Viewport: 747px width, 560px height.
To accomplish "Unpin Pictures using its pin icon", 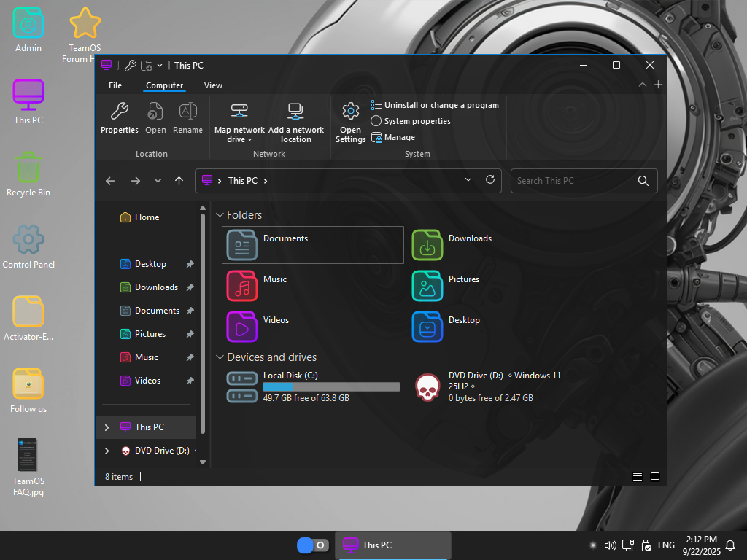I will coord(190,334).
